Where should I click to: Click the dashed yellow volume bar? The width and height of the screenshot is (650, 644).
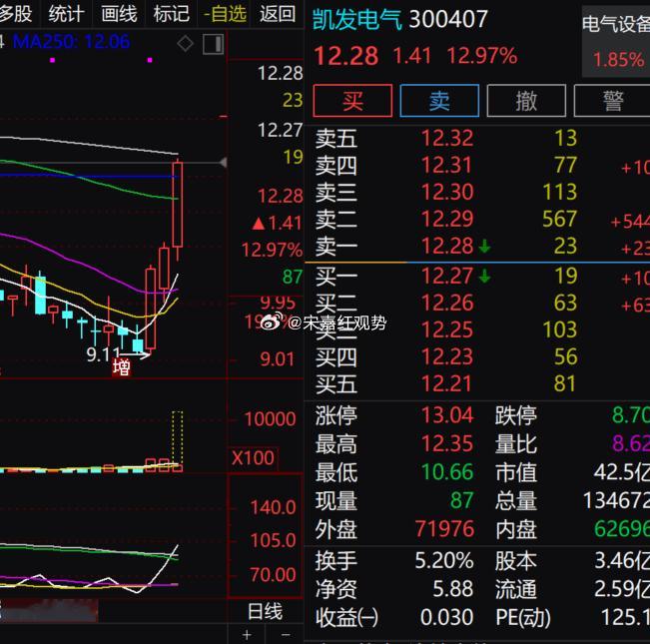pyautogui.click(x=177, y=437)
